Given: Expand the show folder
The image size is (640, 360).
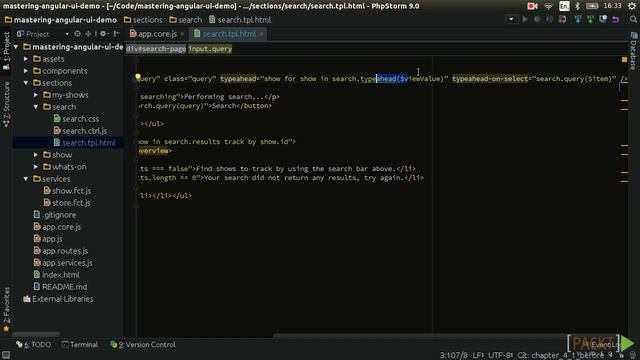Looking at the screenshot, I should click(x=36, y=155).
